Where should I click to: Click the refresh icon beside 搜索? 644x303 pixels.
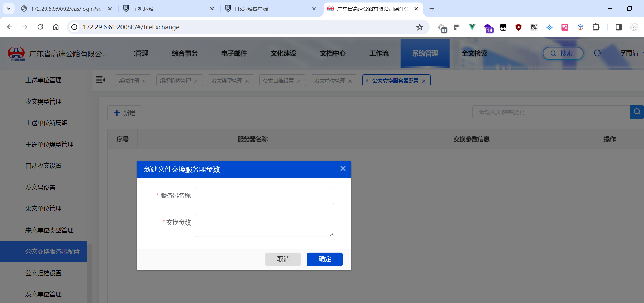click(597, 53)
